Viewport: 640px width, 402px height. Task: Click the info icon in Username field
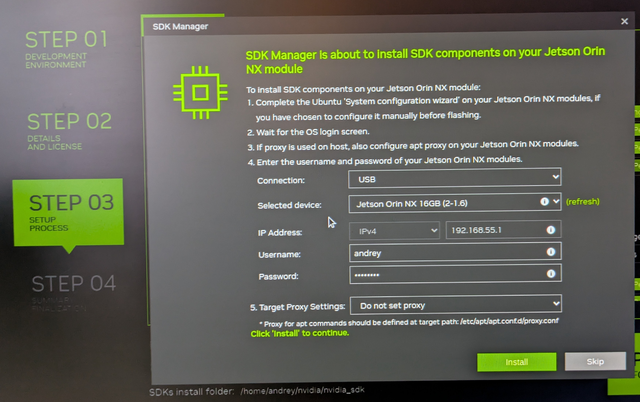click(551, 253)
